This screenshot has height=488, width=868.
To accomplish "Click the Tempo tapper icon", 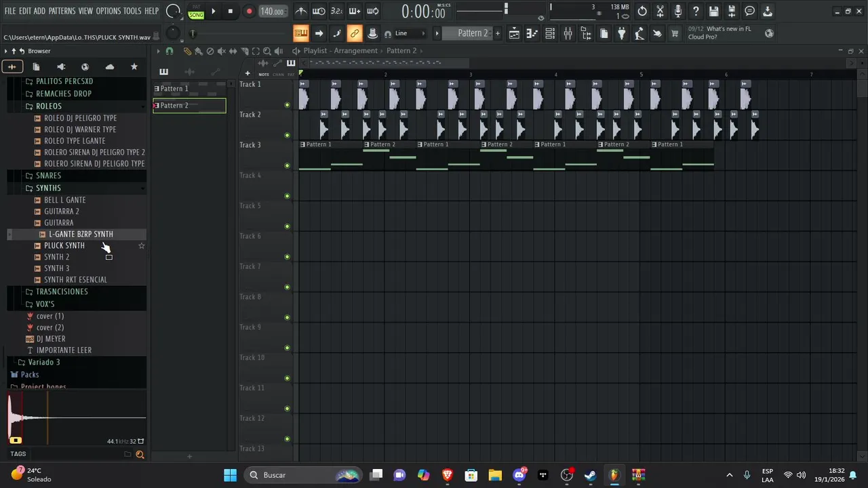I will tap(639, 33).
